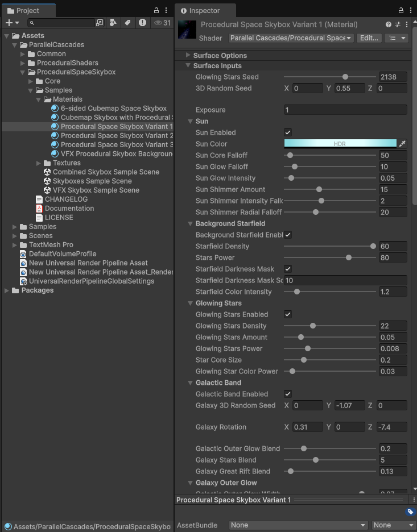Screen dimensions: 417x532
Task: Click the shader Edit button
Action: (369, 38)
